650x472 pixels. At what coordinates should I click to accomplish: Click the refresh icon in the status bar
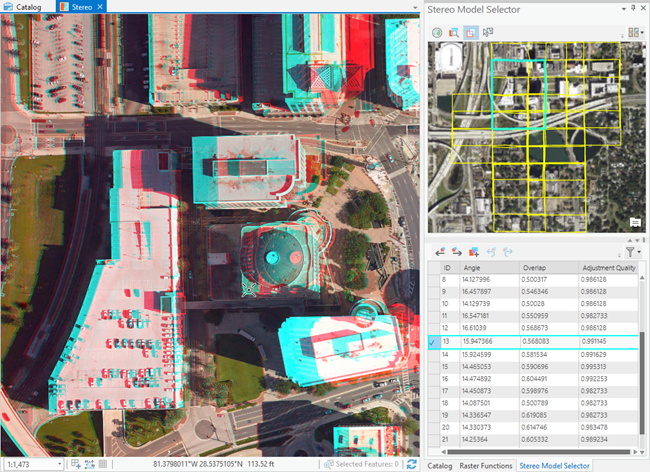point(412,464)
